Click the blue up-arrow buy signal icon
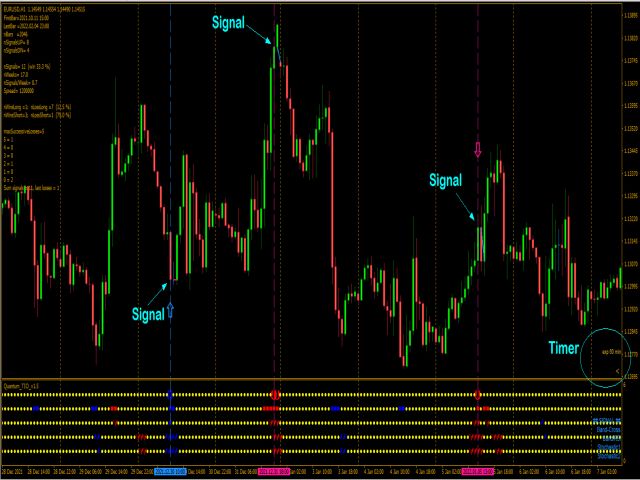Viewport: 640px width, 480px height. coord(170,310)
